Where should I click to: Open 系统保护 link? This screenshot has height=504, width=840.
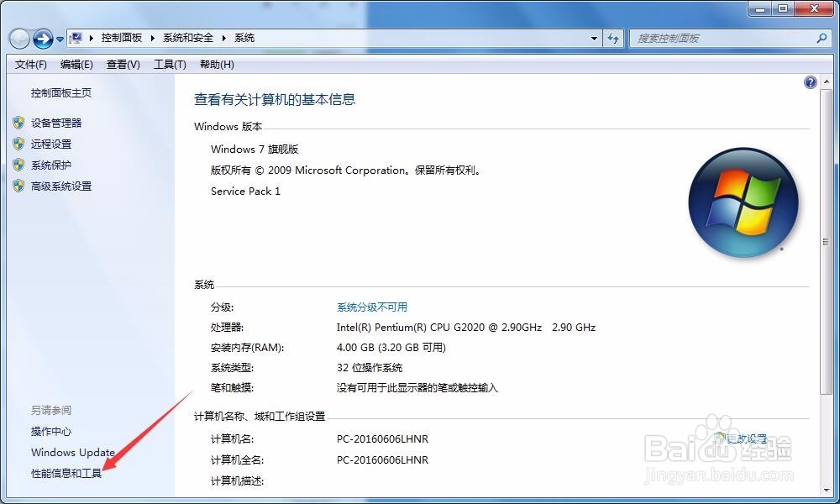pos(51,165)
